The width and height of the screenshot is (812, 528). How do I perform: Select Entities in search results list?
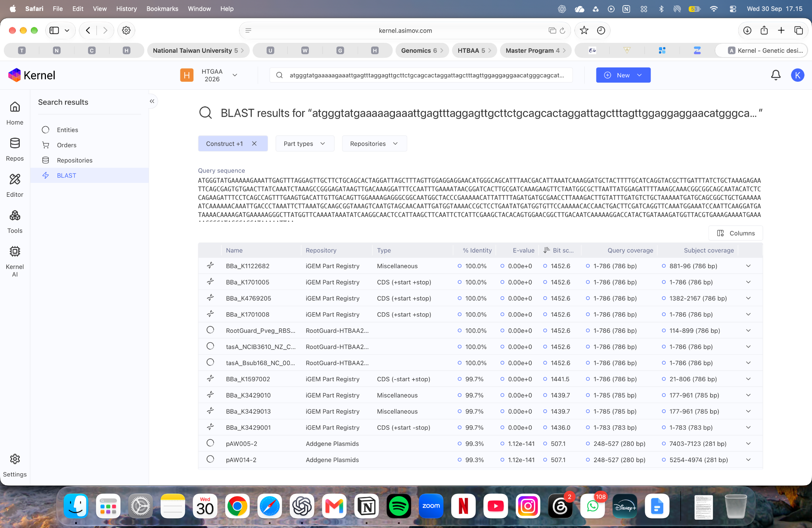[90, 130]
